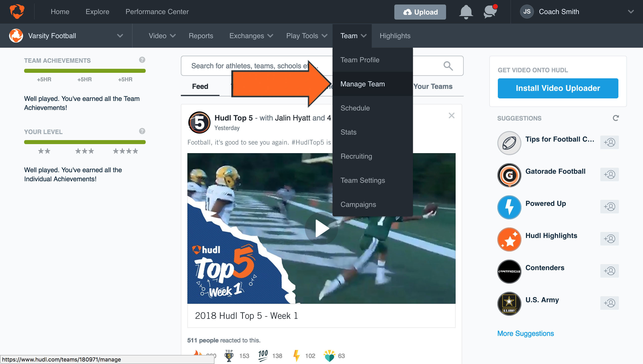Click the Tips for Football profile picture

click(509, 143)
